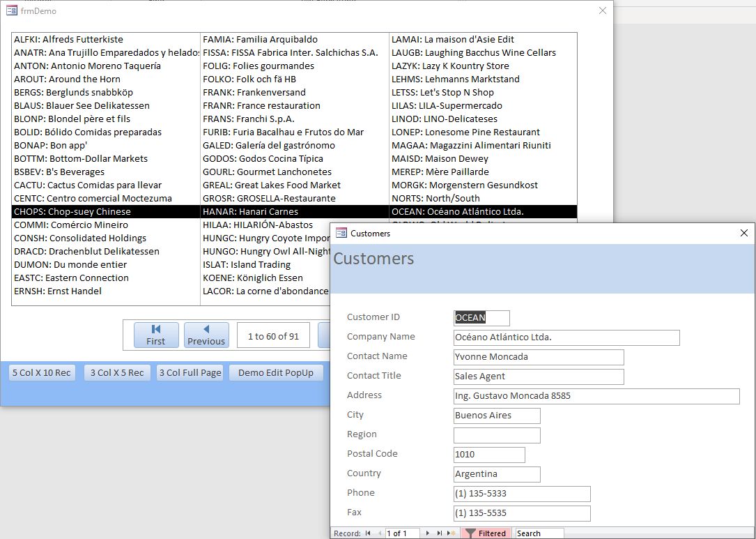Click the empty Region field
The image size is (756, 539).
(x=497, y=435)
